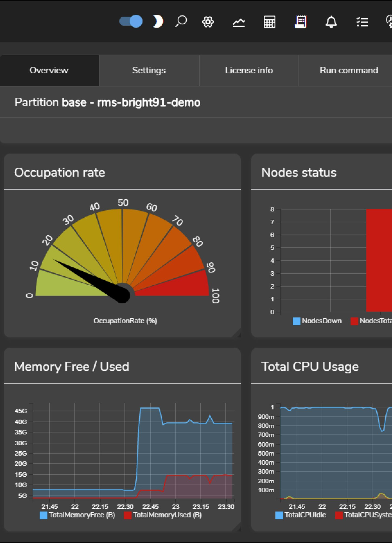Click the calculator grid icon
Viewport: 392px width, 543px height.
click(269, 22)
